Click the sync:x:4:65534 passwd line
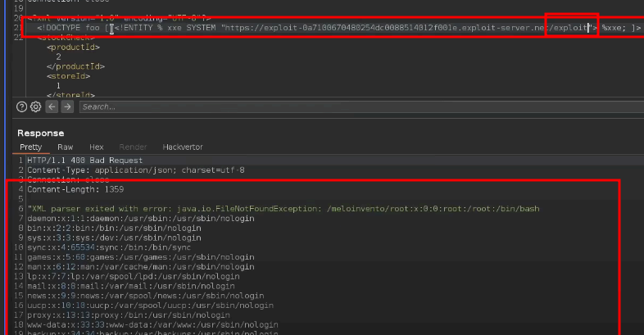The image size is (644, 335). point(109,247)
